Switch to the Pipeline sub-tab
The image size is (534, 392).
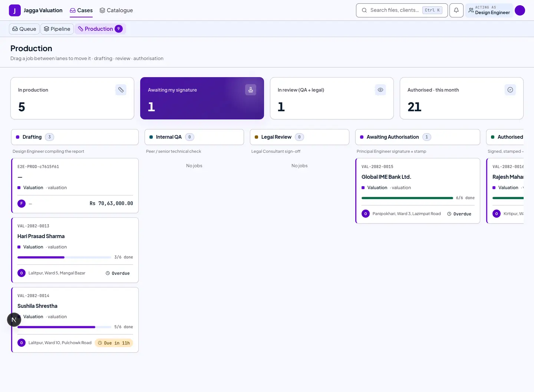tap(57, 29)
